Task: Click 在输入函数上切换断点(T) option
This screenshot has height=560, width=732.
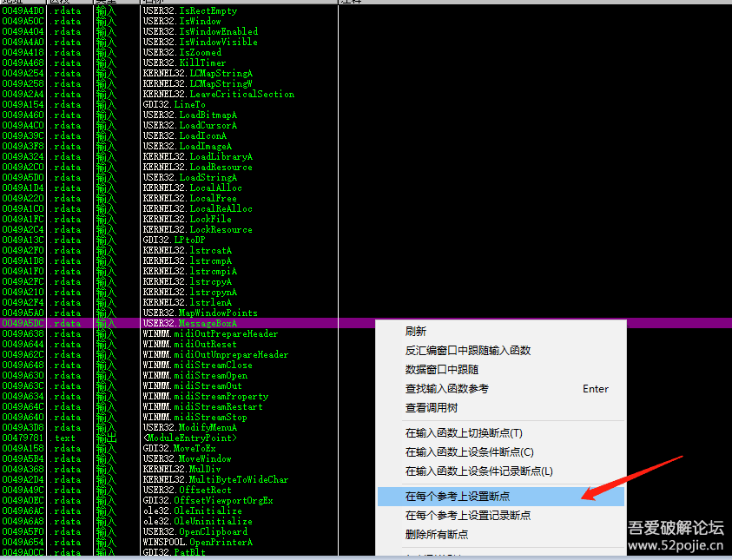Action: pyautogui.click(x=464, y=432)
